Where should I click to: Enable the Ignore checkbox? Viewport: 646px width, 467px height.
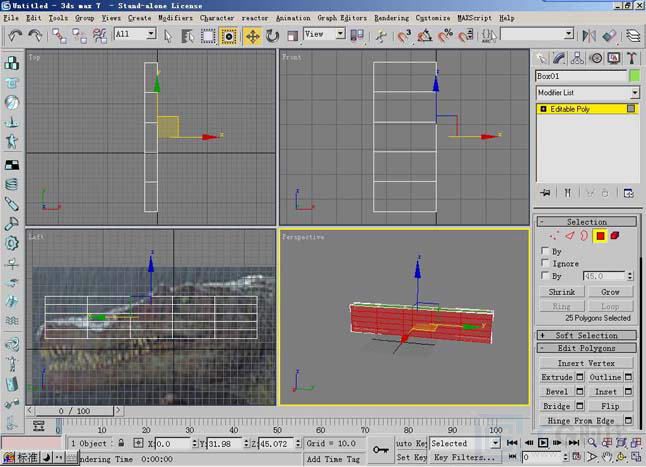tap(545, 262)
